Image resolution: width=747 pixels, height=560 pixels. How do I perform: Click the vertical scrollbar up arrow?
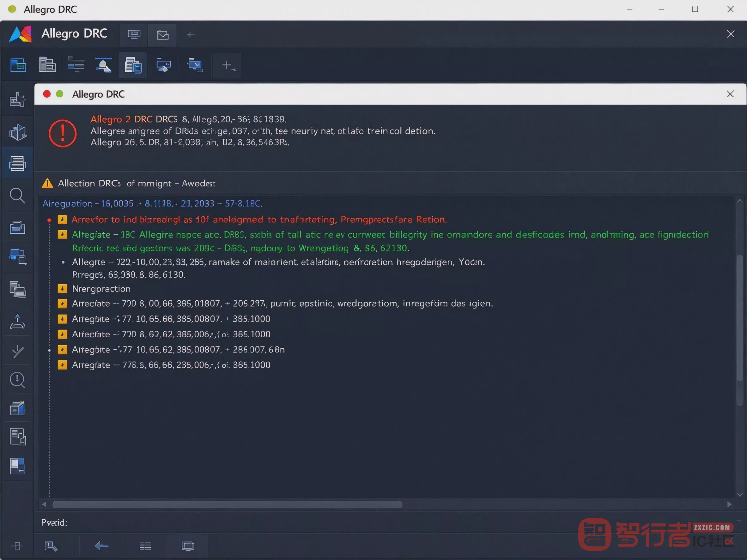pyautogui.click(x=739, y=201)
